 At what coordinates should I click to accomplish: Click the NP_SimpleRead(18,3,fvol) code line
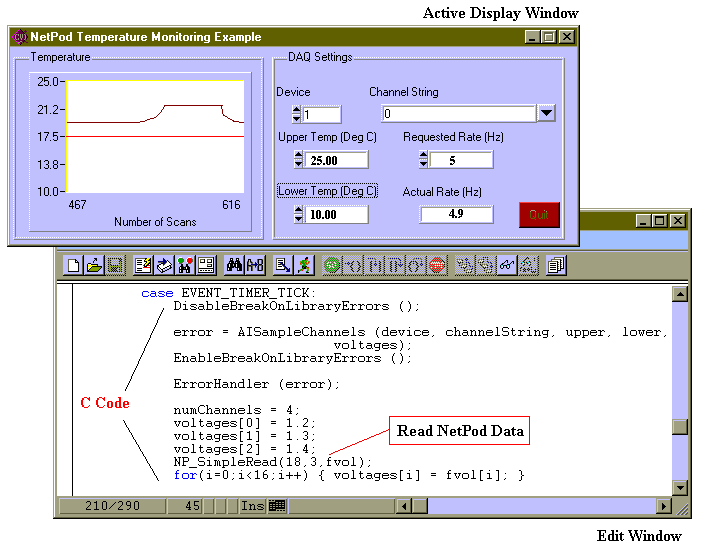pos(272,462)
